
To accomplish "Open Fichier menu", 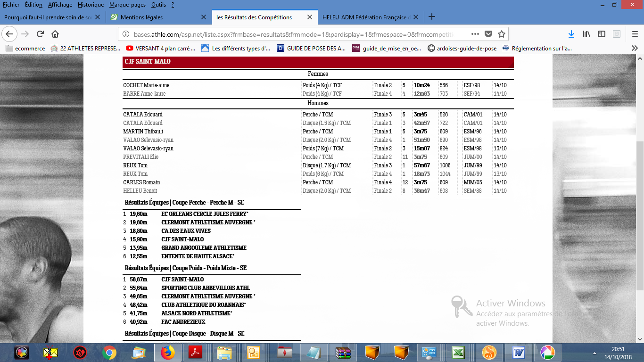I will pos(11,5).
